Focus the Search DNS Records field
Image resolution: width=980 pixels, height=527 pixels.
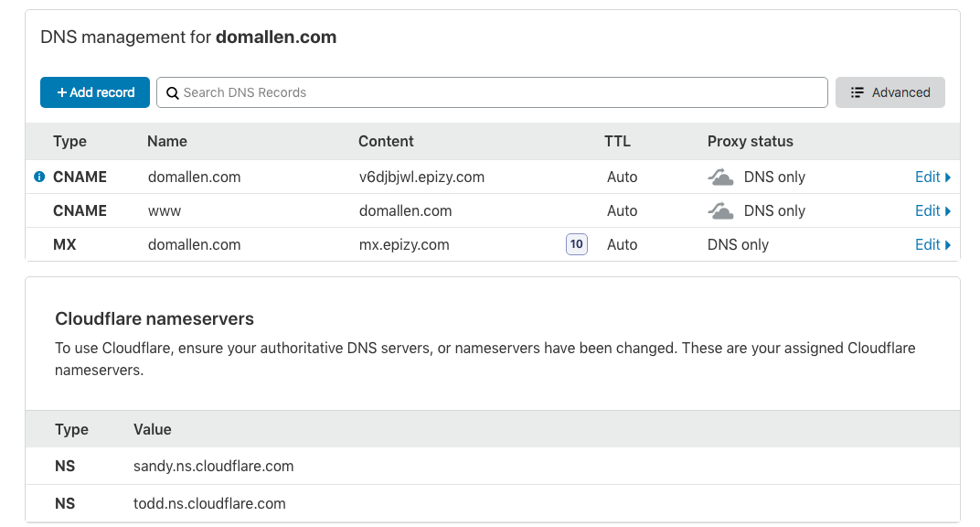pyautogui.click(x=494, y=92)
